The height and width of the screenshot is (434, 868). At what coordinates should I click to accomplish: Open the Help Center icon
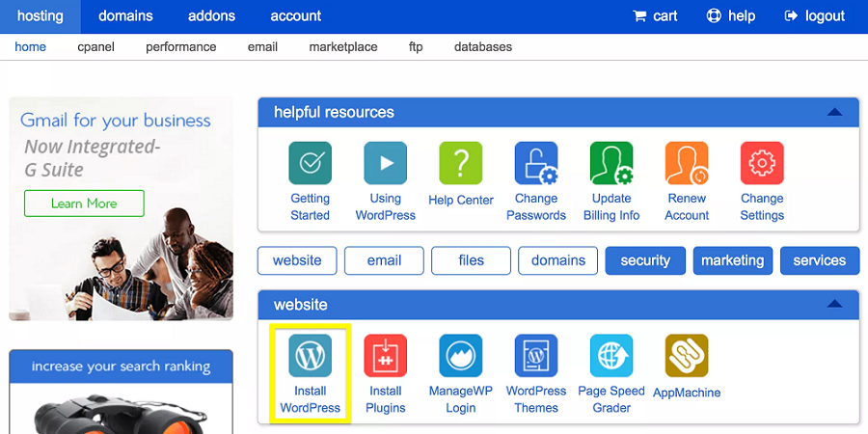[x=461, y=163]
